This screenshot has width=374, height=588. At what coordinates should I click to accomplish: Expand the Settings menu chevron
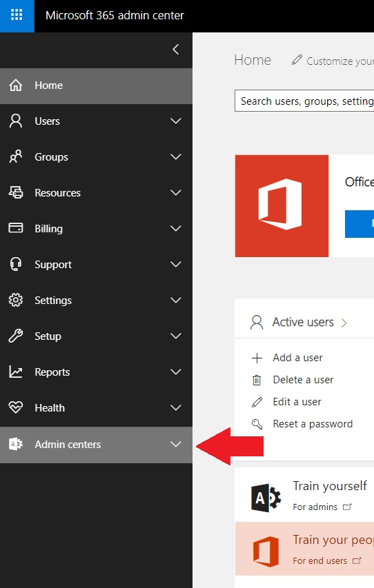[x=176, y=300]
